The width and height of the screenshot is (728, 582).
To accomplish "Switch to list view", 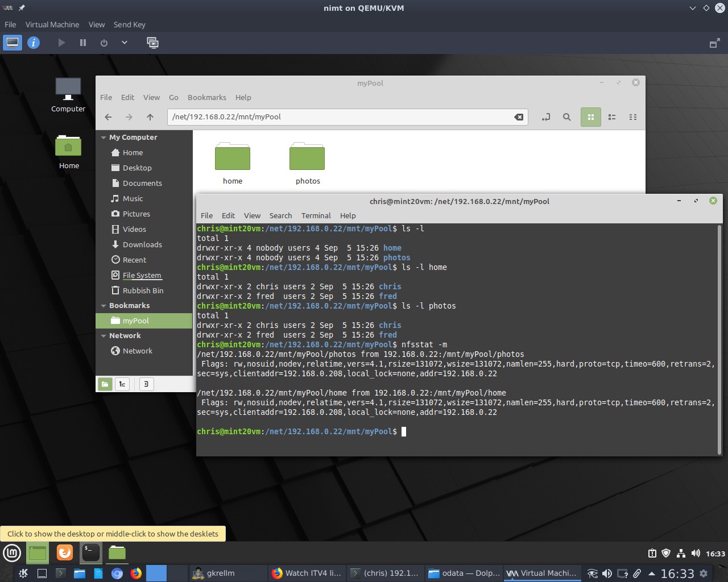I will click(x=612, y=117).
